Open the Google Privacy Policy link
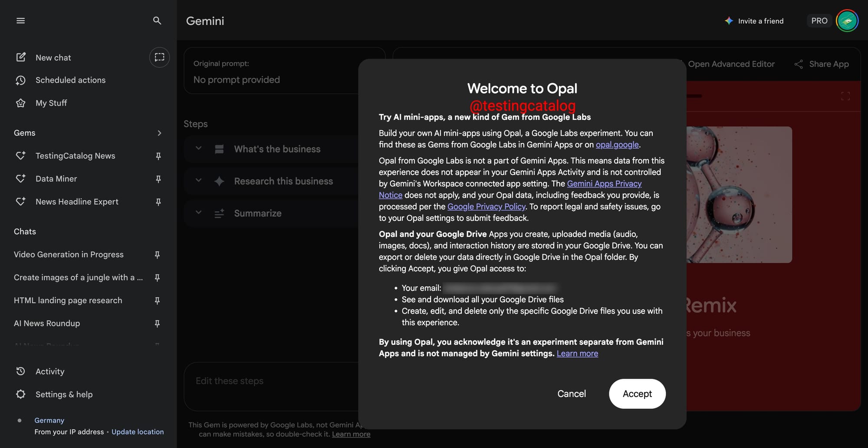The height and width of the screenshot is (448, 868). [486, 207]
